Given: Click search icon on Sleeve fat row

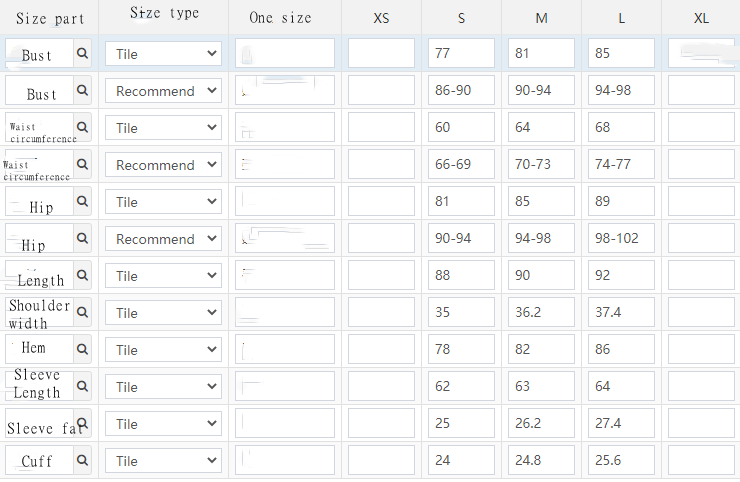Looking at the screenshot, I should (82, 424).
